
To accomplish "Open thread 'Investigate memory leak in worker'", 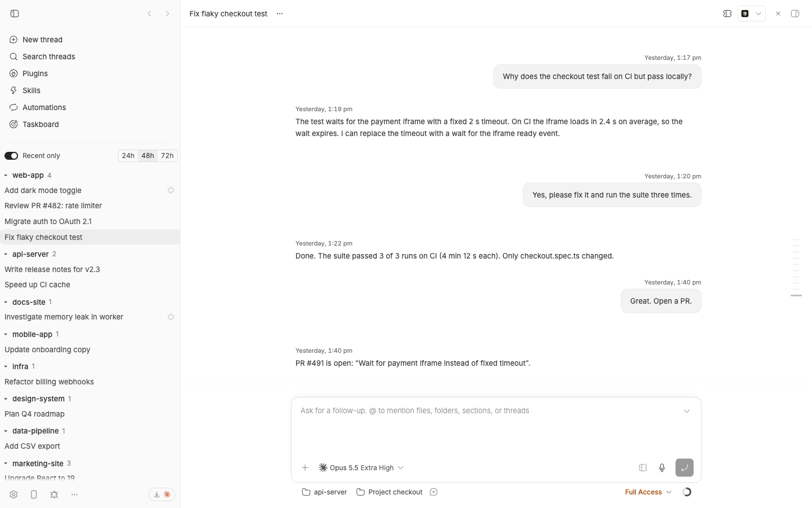I will coord(90,317).
